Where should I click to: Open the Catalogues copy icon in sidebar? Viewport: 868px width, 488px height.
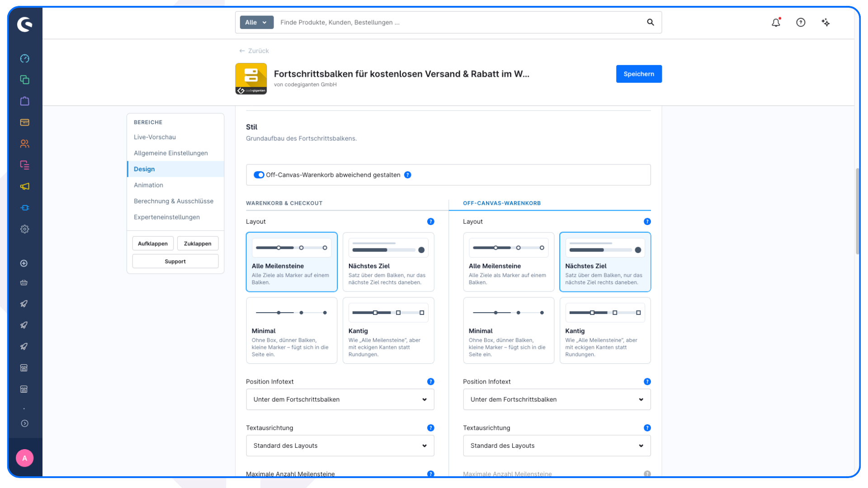tap(25, 80)
